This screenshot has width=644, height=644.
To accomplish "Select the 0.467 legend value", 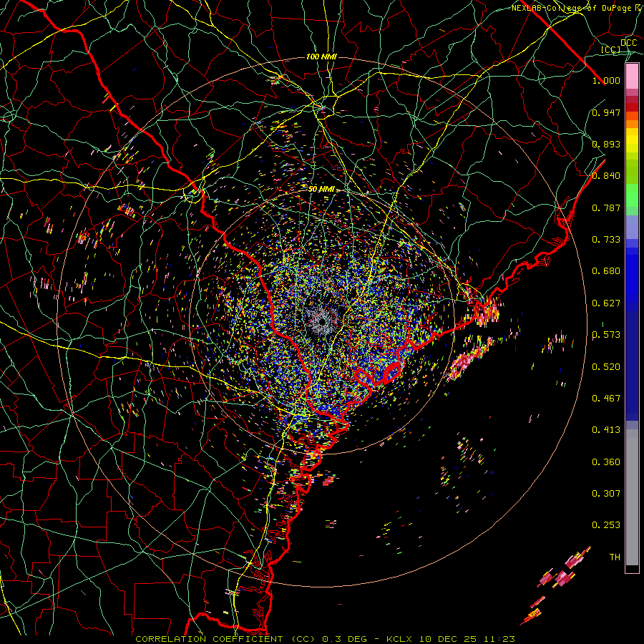I will click(x=606, y=399).
